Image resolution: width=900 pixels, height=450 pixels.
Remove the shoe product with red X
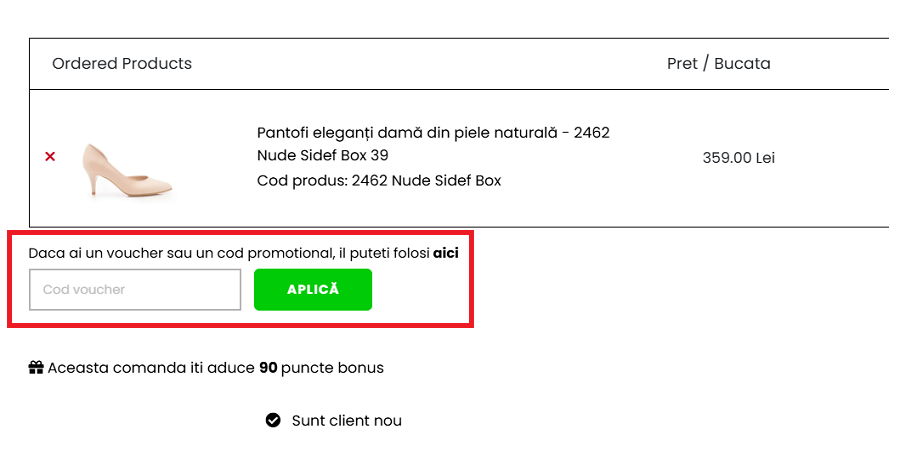tap(50, 157)
